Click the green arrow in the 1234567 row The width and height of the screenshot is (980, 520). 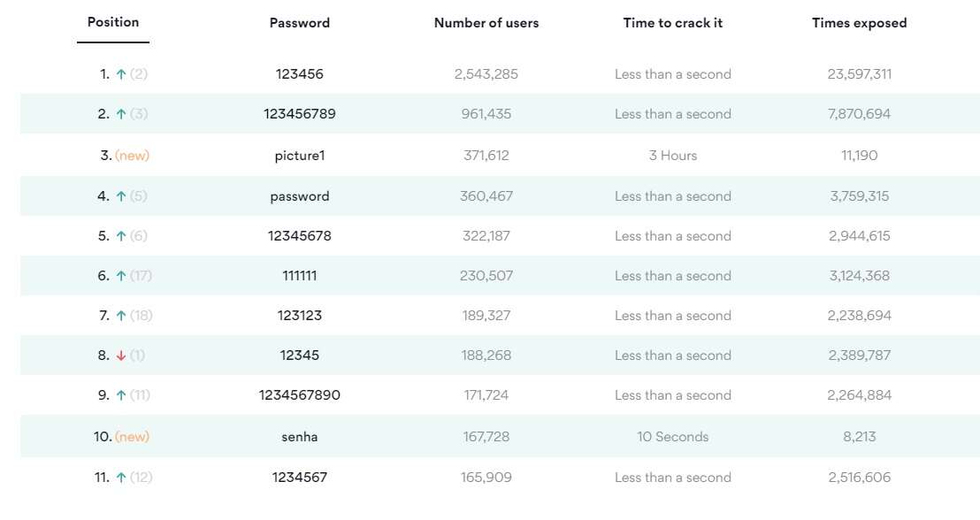point(121,478)
